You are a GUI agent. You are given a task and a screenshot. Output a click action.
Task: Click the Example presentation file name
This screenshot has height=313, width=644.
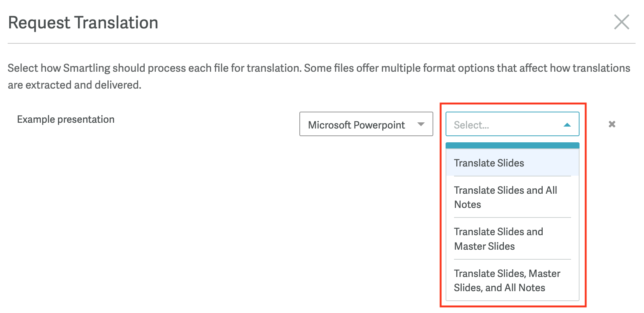(x=66, y=119)
